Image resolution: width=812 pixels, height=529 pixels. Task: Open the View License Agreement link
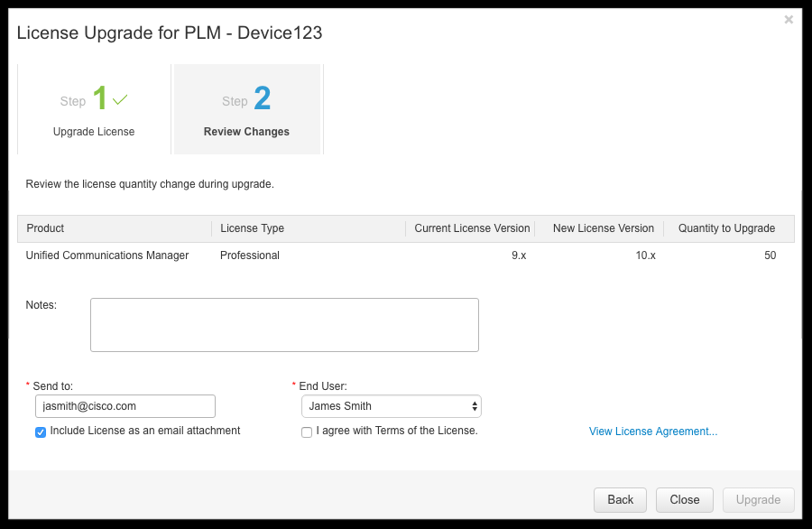653,432
